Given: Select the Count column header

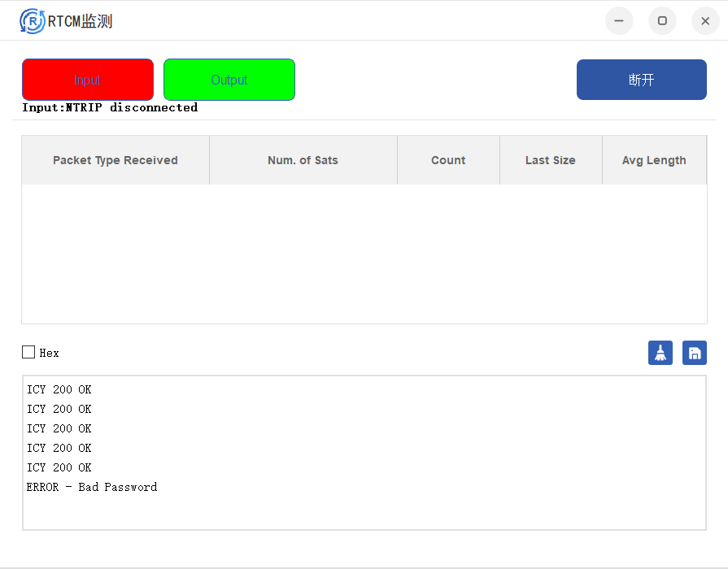Looking at the screenshot, I should [x=448, y=160].
